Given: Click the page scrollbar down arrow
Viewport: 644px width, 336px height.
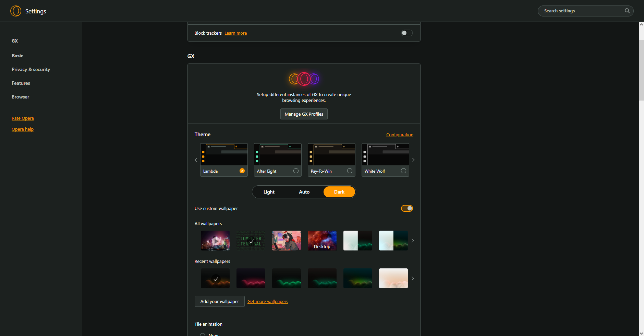Looking at the screenshot, I should click(641, 333).
